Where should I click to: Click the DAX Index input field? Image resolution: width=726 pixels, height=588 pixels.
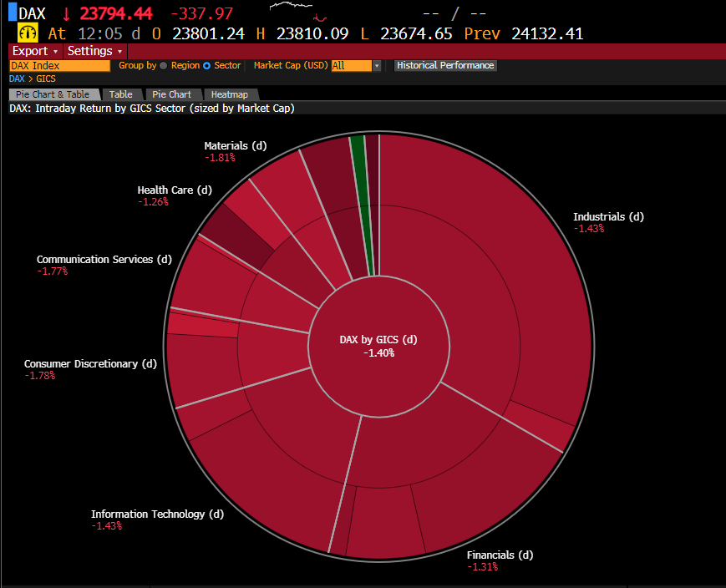click(59, 65)
